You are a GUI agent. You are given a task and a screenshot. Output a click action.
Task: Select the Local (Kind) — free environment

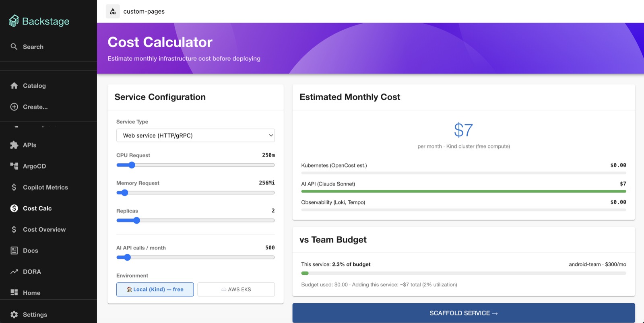(155, 289)
